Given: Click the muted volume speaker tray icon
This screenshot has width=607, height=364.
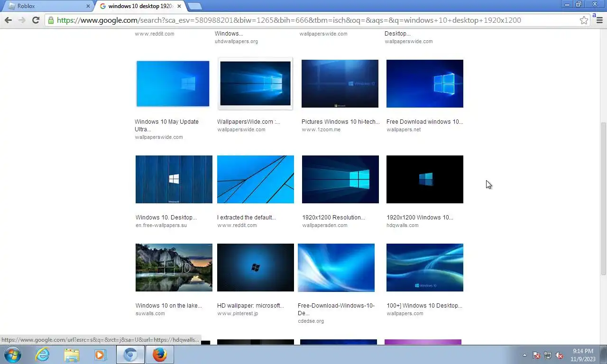Looking at the screenshot, I should coord(559,355).
